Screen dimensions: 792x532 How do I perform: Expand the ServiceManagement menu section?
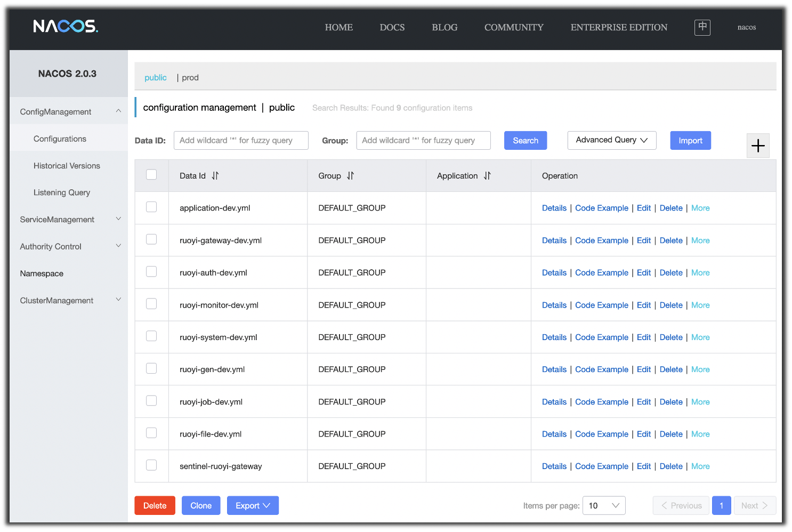(69, 219)
